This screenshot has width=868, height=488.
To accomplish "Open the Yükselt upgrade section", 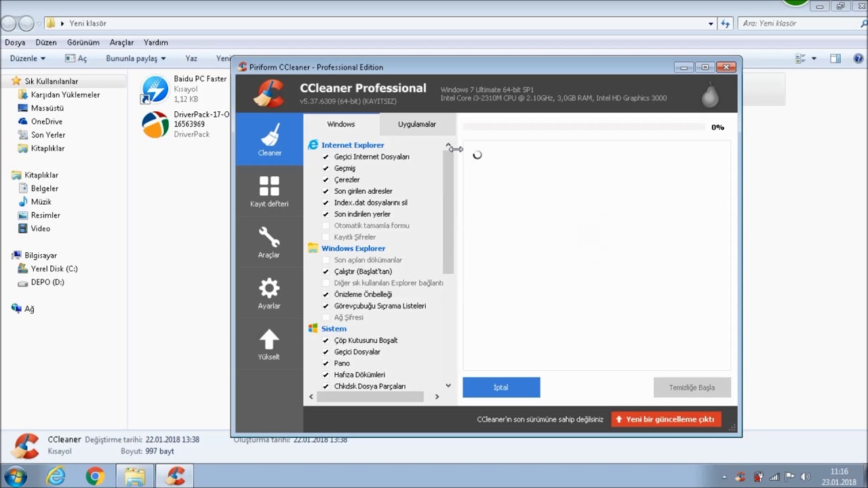I will pos(269,344).
